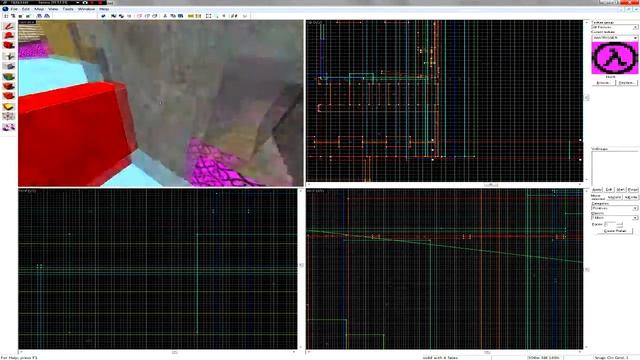
Task: Click the Copy toolbar icon
Action: 173,16
